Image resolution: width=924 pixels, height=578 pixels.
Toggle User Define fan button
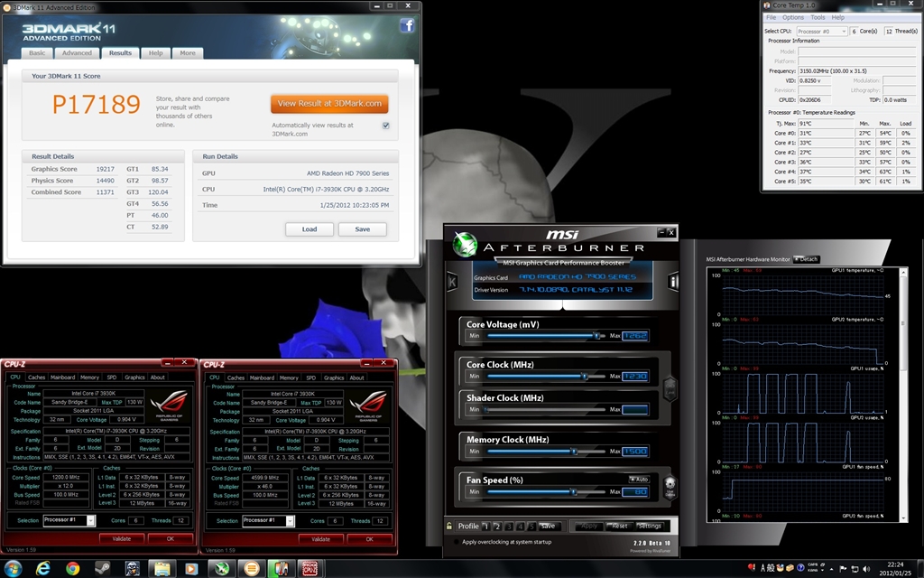click(670, 487)
